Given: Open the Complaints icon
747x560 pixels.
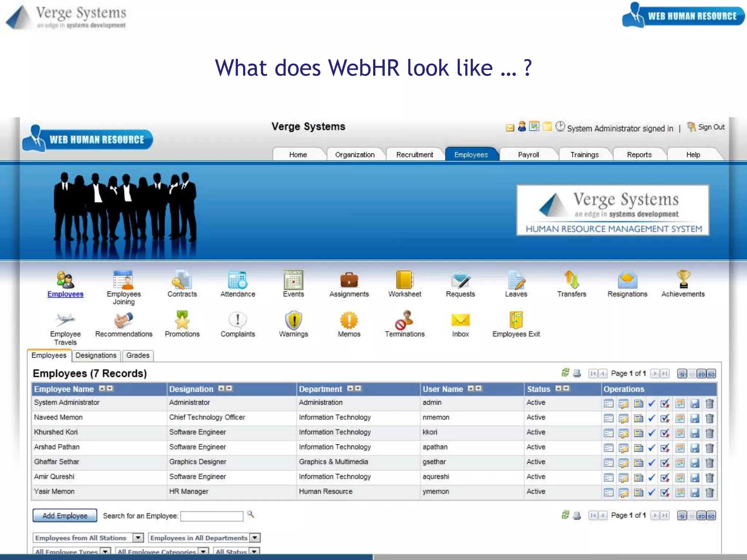Looking at the screenshot, I should click(x=237, y=320).
